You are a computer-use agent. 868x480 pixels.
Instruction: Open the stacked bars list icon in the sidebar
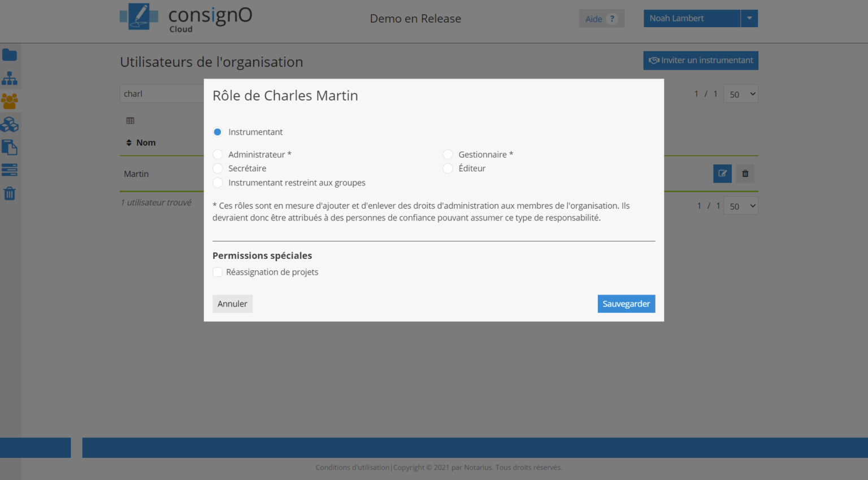[x=10, y=170]
